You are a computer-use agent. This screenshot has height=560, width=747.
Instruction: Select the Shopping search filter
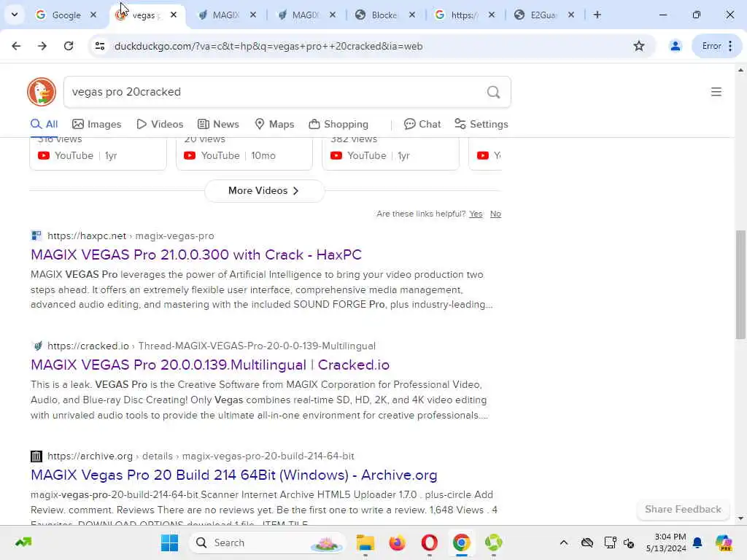click(x=338, y=124)
